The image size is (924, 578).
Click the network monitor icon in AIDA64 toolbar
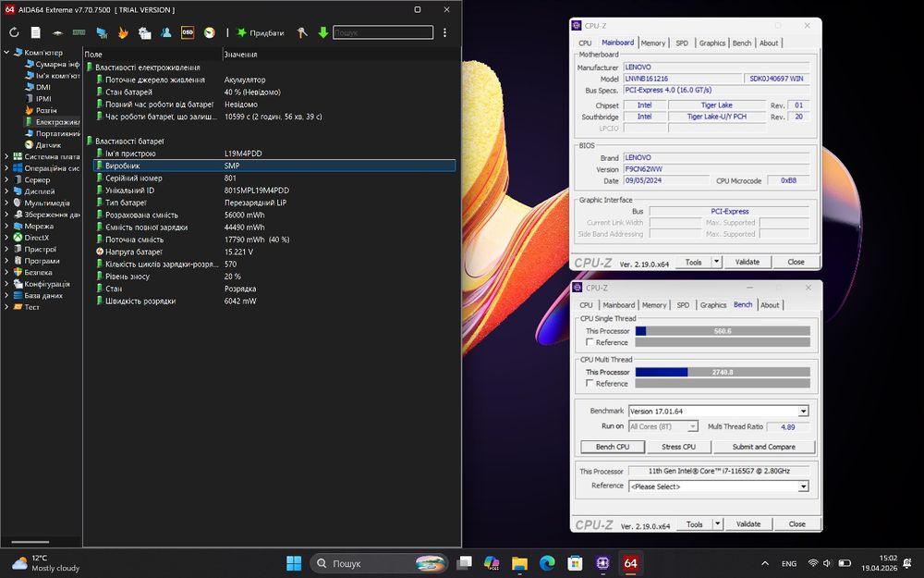[x=102, y=33]
